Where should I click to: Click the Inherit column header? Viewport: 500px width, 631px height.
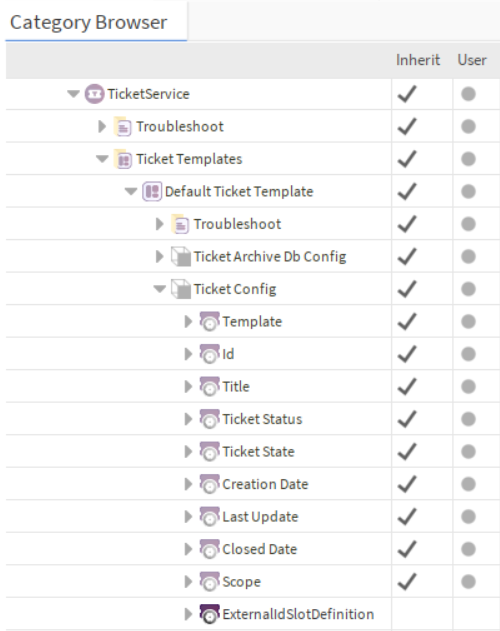418,60
